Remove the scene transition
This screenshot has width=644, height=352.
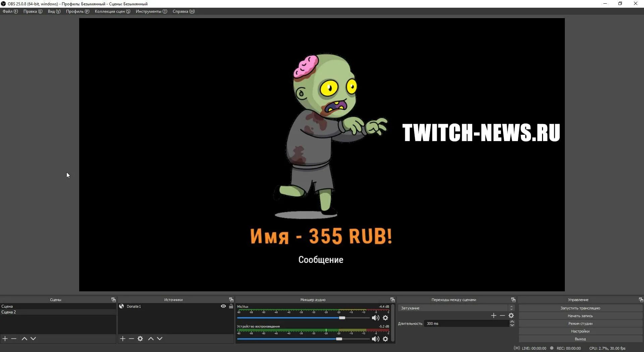502,315
